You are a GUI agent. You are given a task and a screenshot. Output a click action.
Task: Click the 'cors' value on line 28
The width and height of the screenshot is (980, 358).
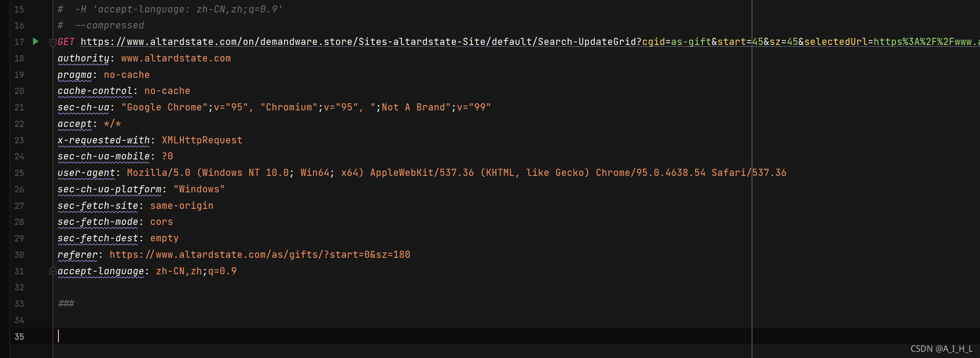pos(162,222)
